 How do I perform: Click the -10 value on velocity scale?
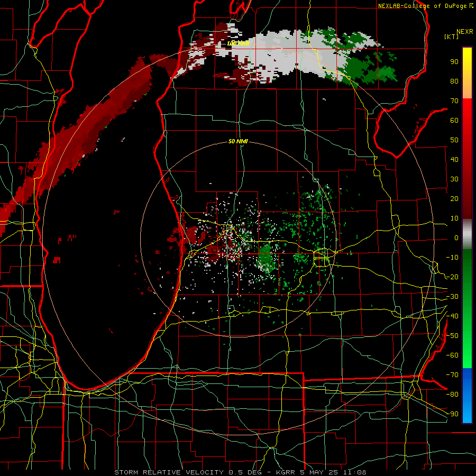pos(452,258)
